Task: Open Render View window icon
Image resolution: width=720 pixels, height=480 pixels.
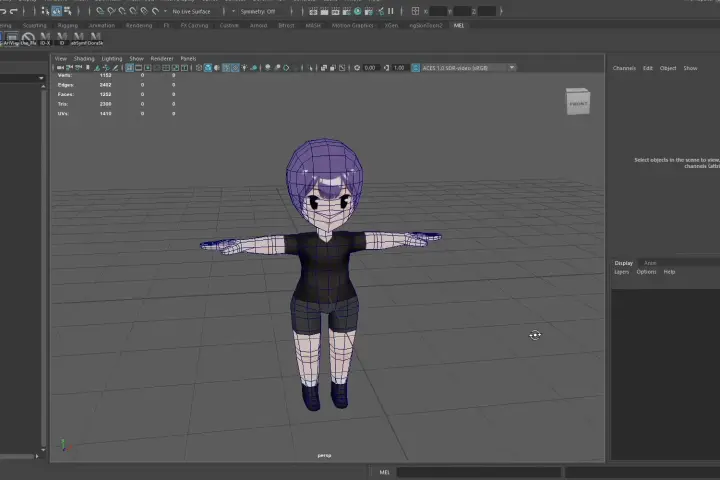Action: point(313,11)
